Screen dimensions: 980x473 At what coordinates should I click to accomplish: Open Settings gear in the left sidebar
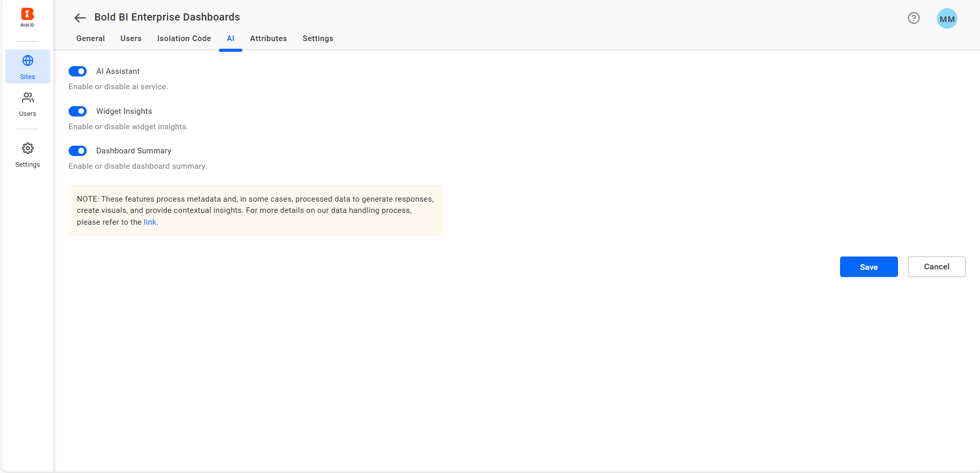click(28, 155)
